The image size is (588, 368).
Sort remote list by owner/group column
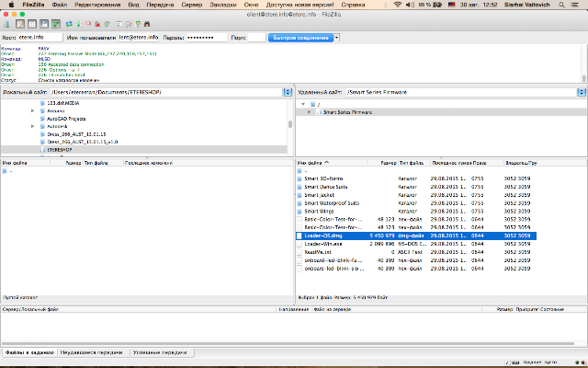(521, 163)
